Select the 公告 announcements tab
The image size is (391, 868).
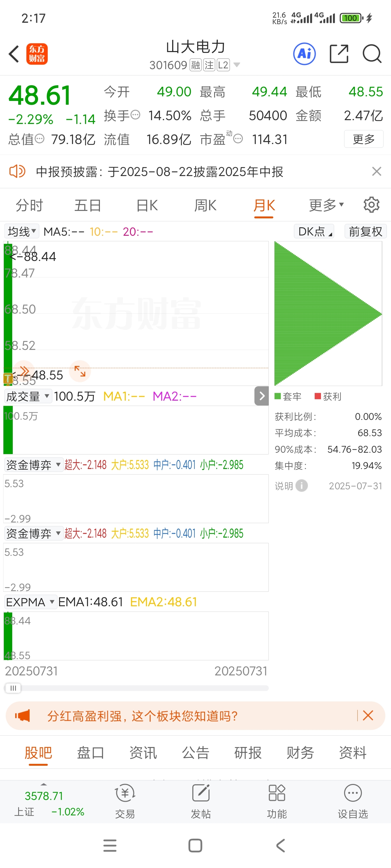196,752
